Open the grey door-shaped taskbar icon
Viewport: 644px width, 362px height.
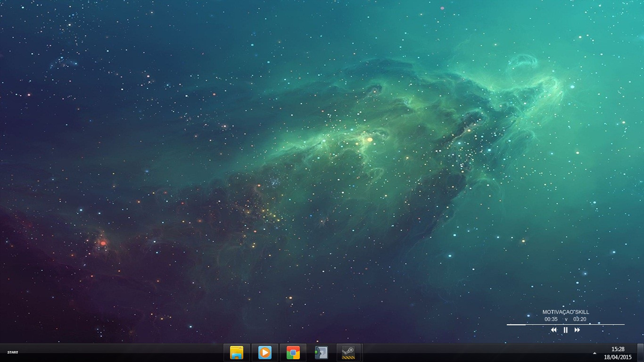click(x=321, y=353)
